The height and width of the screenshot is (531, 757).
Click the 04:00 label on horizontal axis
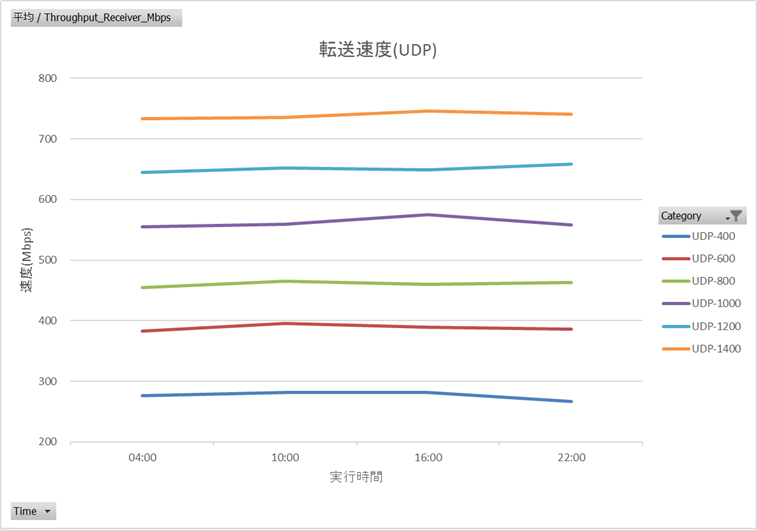[142, 458]
